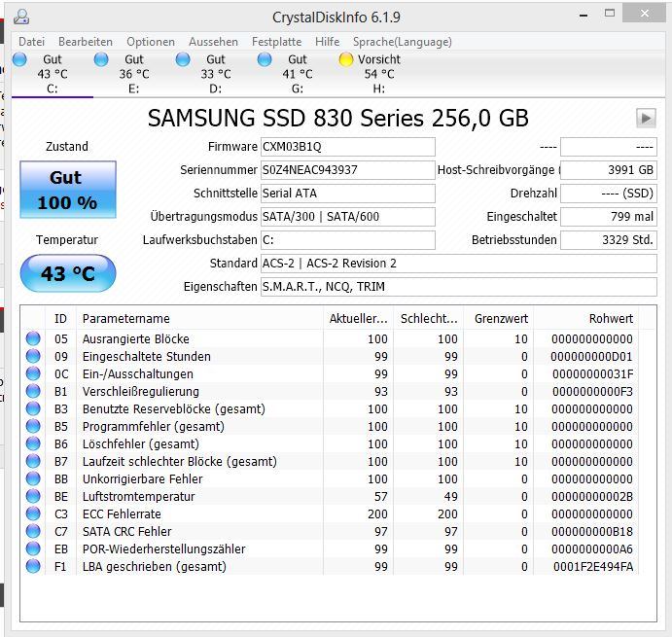Viewport: 672px width, 637px height.
Task: Click status orb of row 0C Ein-/Ausschaltungen
Action: [x=33, y=373]
